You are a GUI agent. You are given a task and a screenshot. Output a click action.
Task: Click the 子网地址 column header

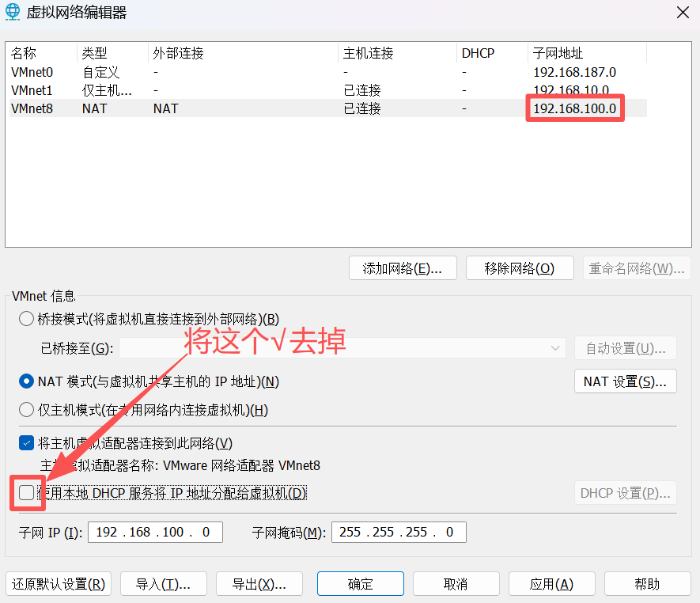click(x=558, y=53)
